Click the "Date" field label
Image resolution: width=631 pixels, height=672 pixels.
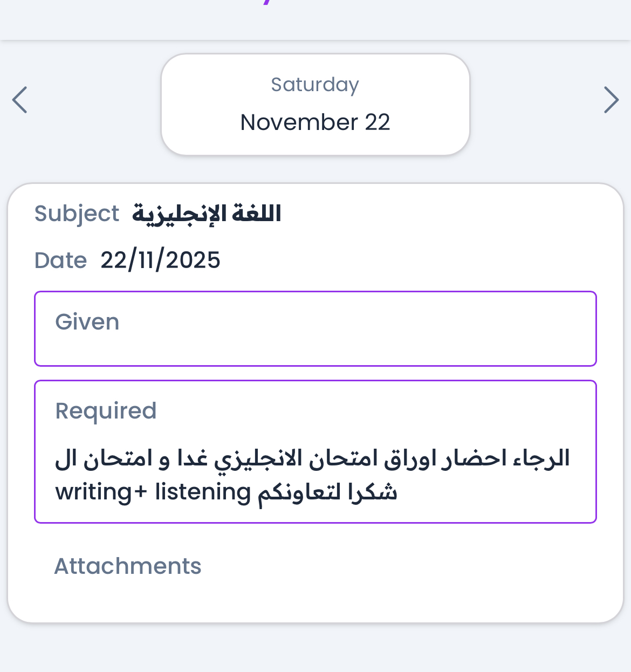[x=60, y=260]
